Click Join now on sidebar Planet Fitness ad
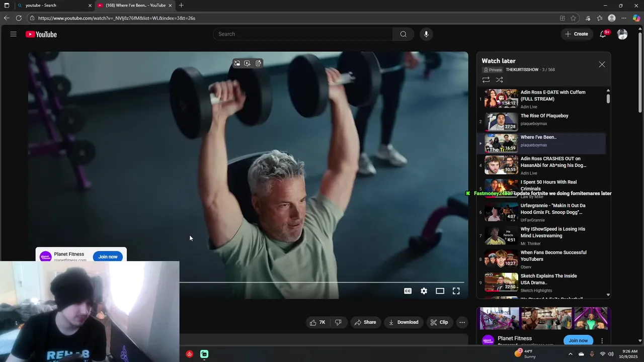 click(578, 340)
